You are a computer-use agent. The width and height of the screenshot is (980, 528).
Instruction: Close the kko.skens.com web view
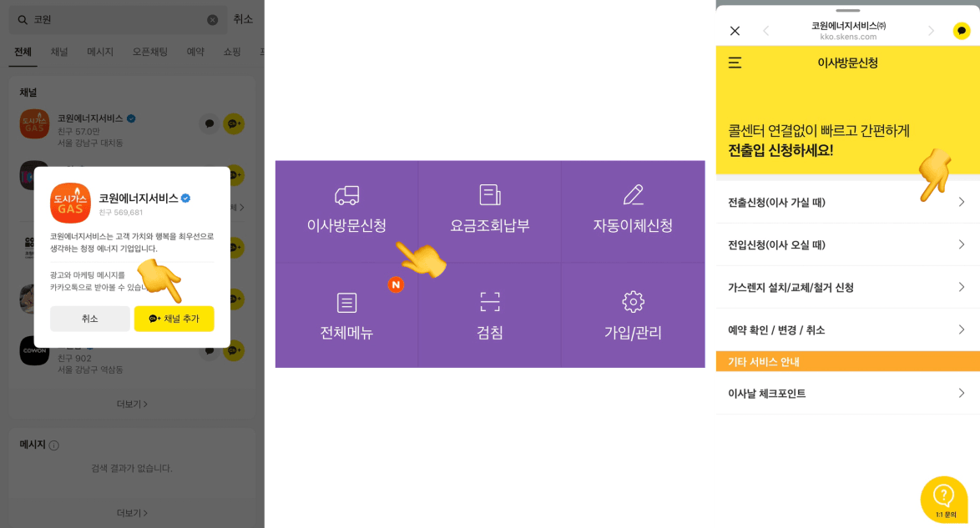tap(735, 31)
